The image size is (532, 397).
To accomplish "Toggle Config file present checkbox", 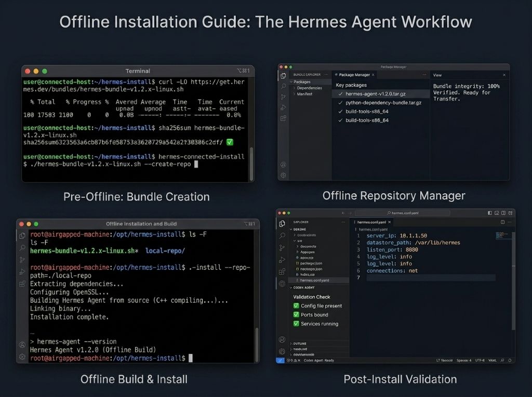I will [x=296, y=306].
